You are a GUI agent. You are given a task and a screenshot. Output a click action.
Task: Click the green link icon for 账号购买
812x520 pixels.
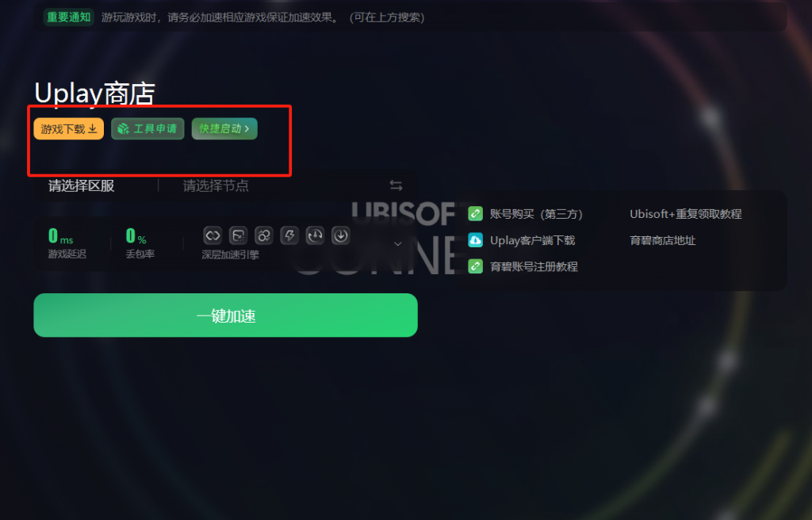pyautogui.click(x=476, y=213)
